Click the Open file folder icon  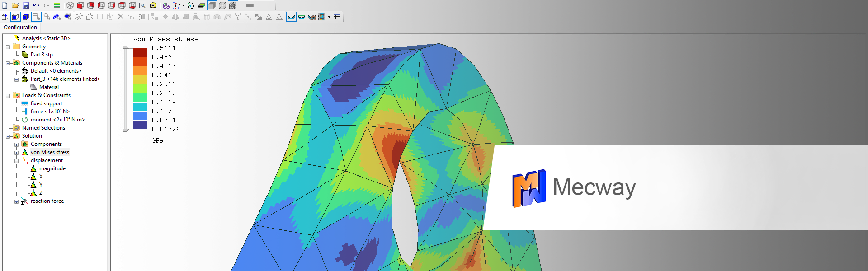coord(15,5)
